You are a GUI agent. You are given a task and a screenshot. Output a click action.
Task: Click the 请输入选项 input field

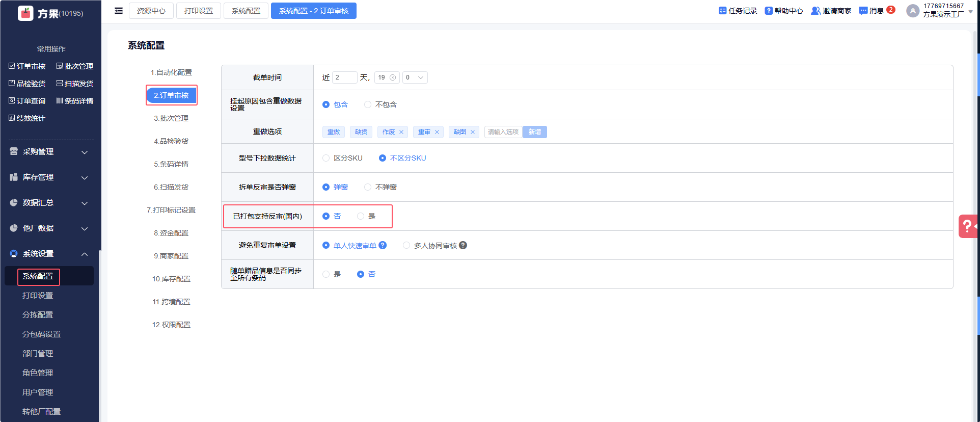503,132
